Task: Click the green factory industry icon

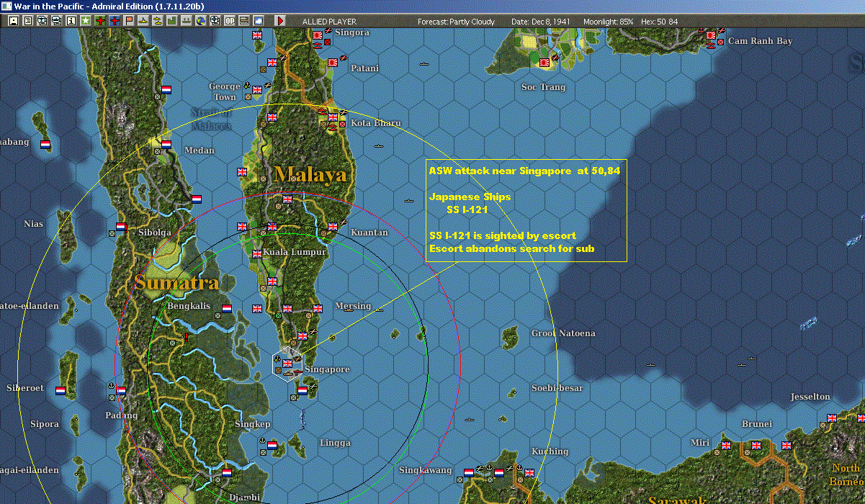Action: [172, 21]
